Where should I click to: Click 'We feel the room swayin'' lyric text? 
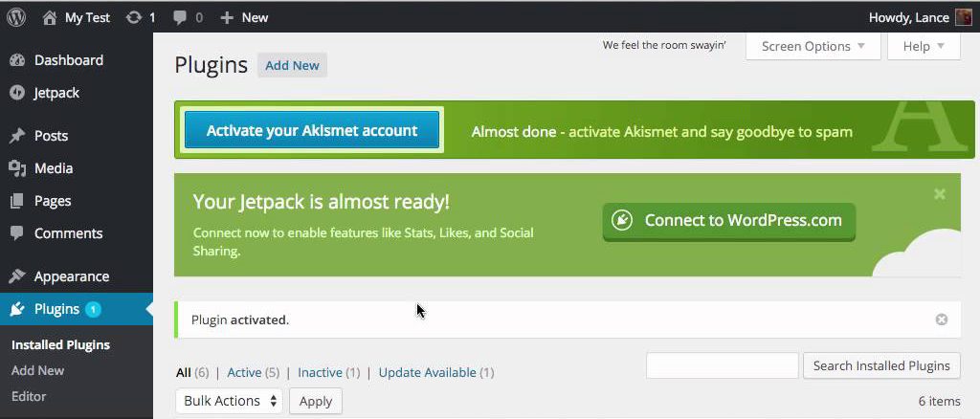pyautogui.click(x=664, y=45)
